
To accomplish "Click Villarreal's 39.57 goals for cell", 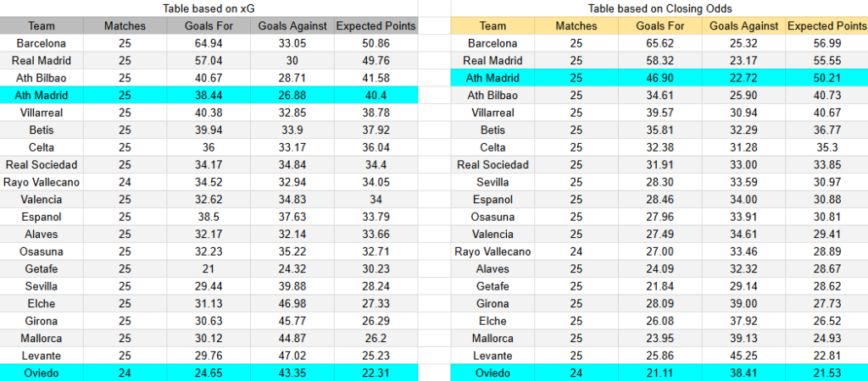I will tap(660, 113).
